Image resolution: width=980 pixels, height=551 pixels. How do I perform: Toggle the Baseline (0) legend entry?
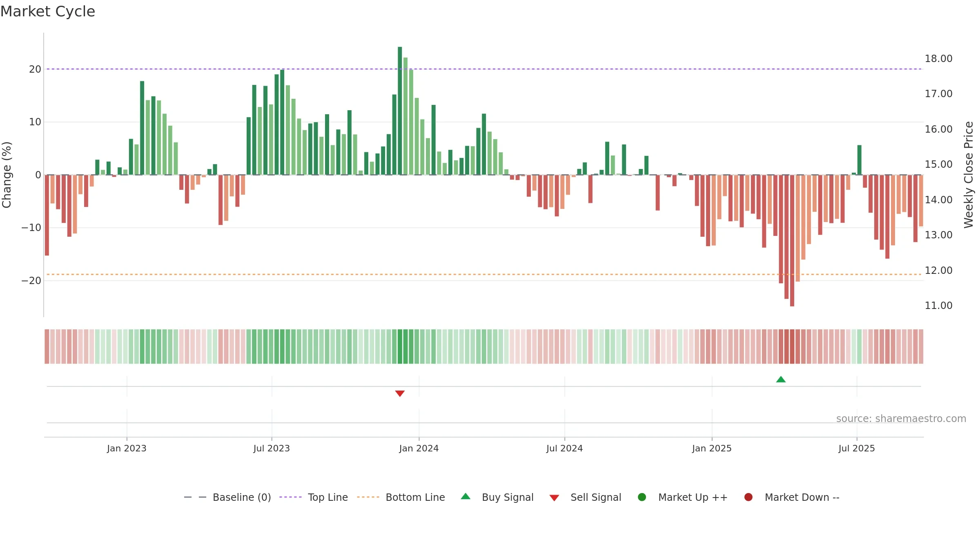227,497
